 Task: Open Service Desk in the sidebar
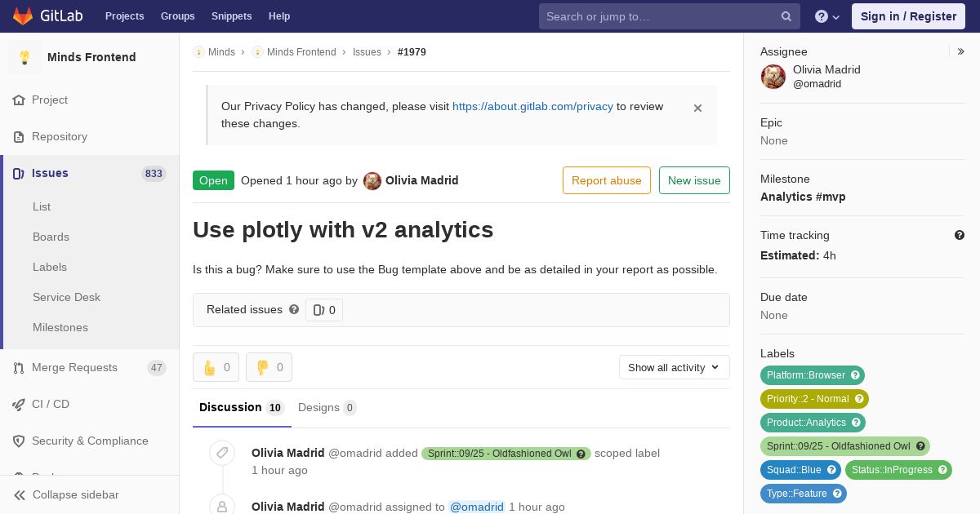[66, 297]
